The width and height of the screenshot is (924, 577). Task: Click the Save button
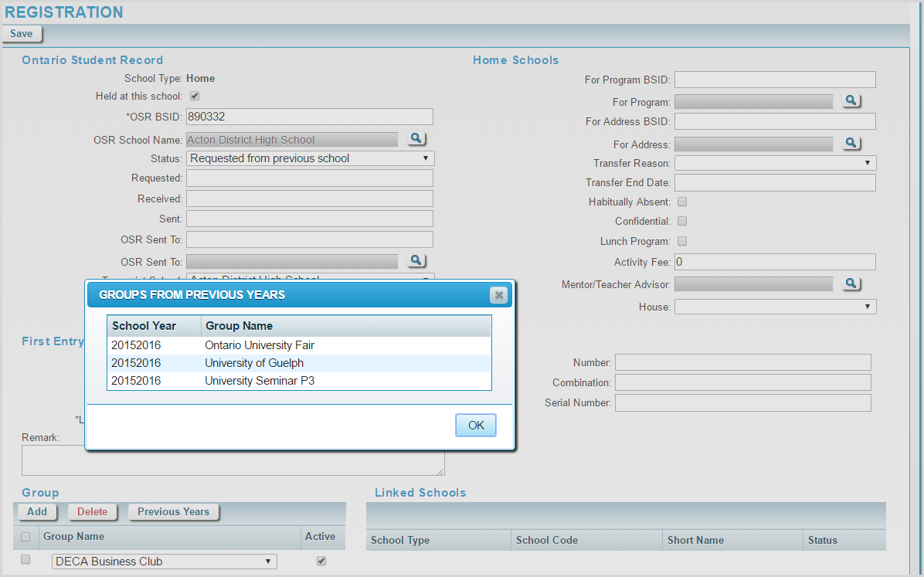click(22, 34)
